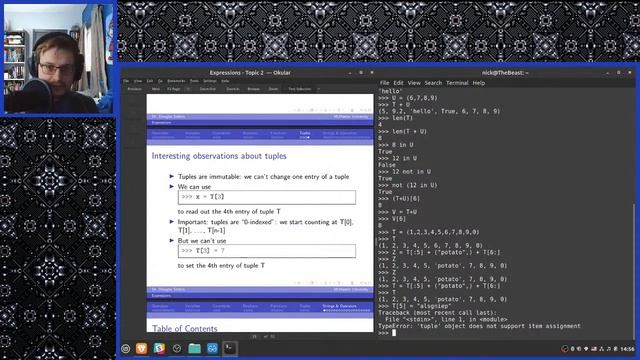Click the code box containing T[3] = 7
Screen dimensions: 640x360
coord(267,251)
